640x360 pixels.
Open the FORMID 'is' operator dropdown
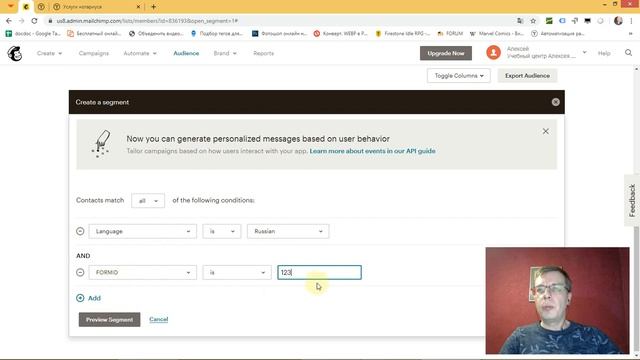(237, 272)
